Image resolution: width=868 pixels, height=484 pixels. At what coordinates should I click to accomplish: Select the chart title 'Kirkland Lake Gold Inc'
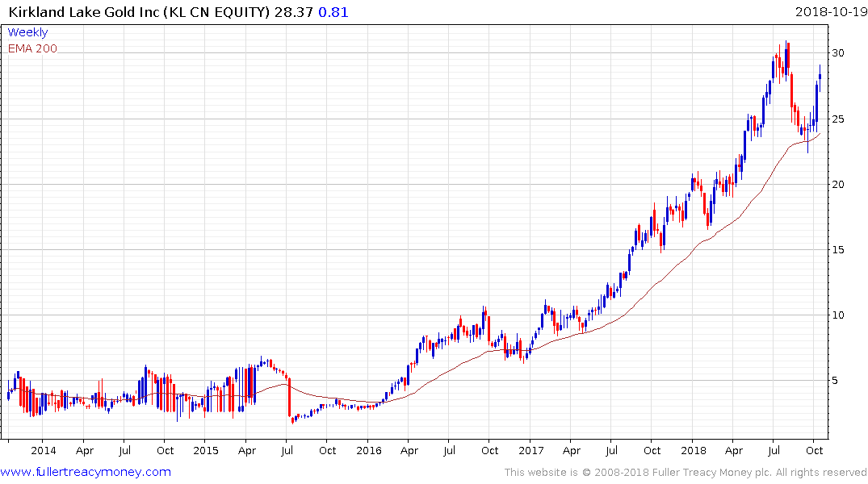(84, 11)
